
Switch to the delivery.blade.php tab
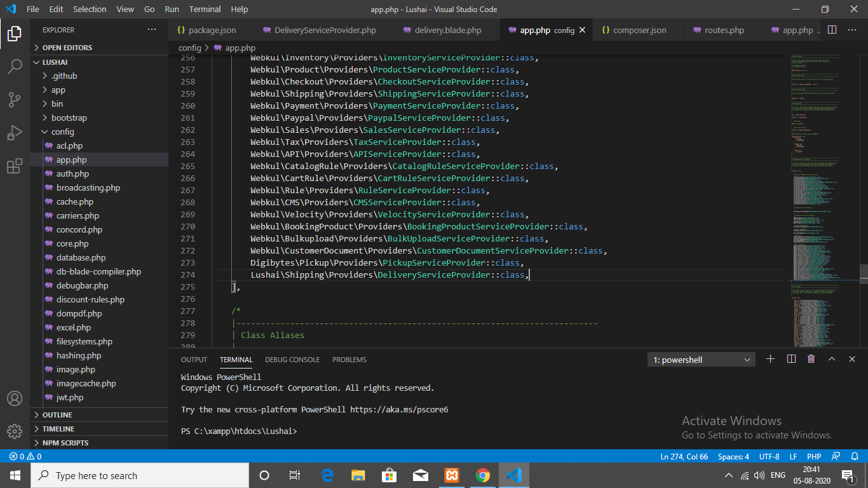tap(447, 30)
